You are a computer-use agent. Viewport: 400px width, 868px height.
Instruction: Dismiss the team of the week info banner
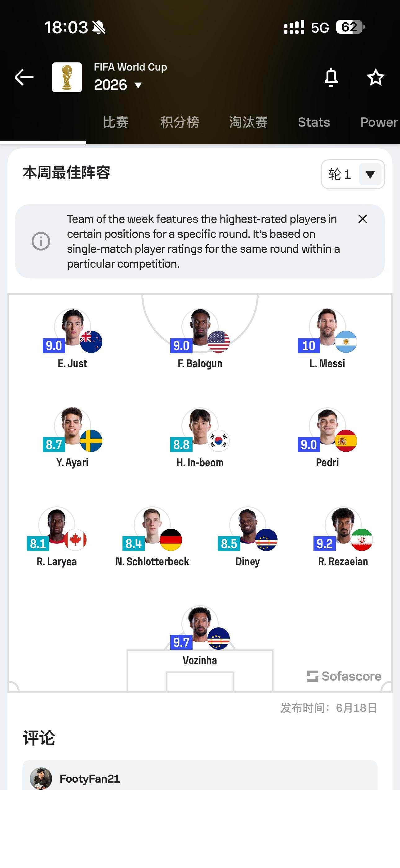tap(362, 219)
